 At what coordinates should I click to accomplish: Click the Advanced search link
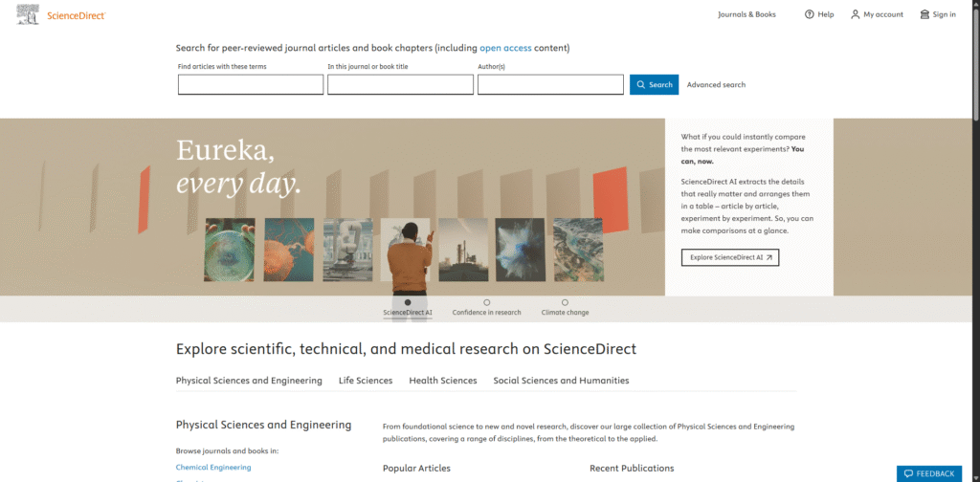tap(716, 85)
